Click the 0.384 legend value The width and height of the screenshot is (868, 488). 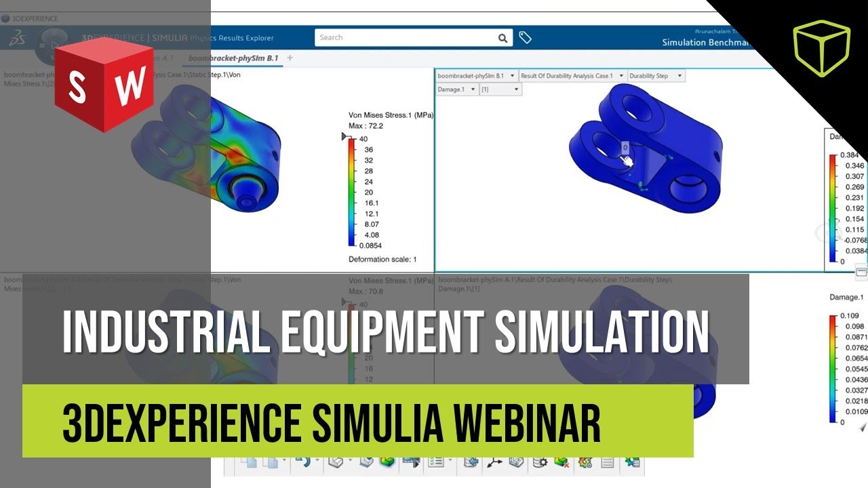850,155
